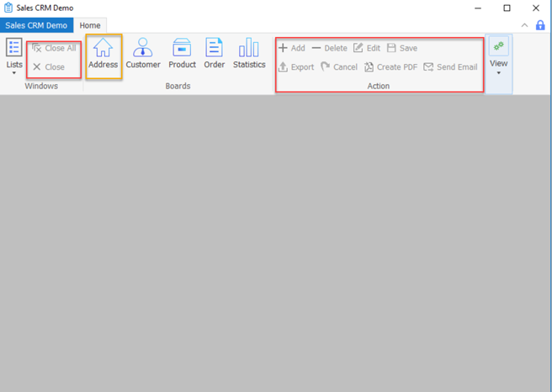Generate a document with Create PDF

(390, 67)
